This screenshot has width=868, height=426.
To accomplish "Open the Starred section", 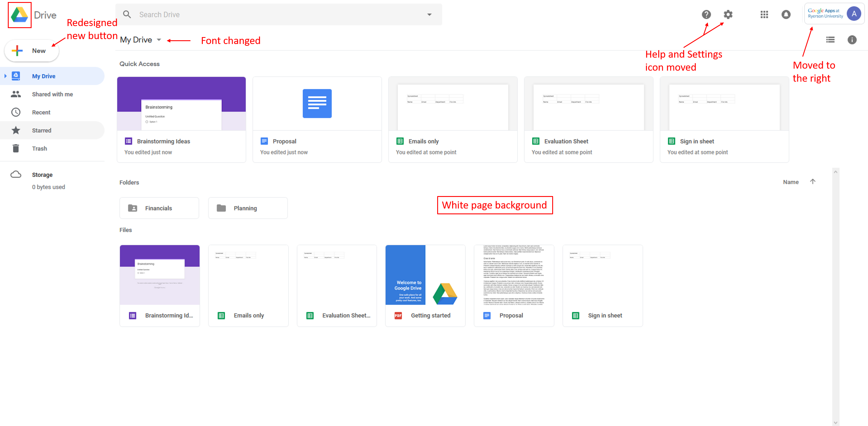I will [52, 130].
